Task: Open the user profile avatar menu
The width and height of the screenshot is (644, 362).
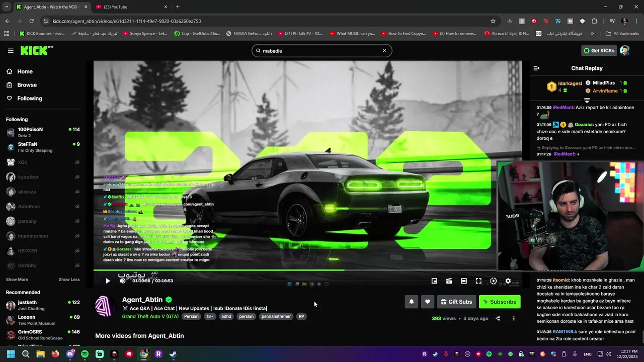Action: (x=624, y=50)
